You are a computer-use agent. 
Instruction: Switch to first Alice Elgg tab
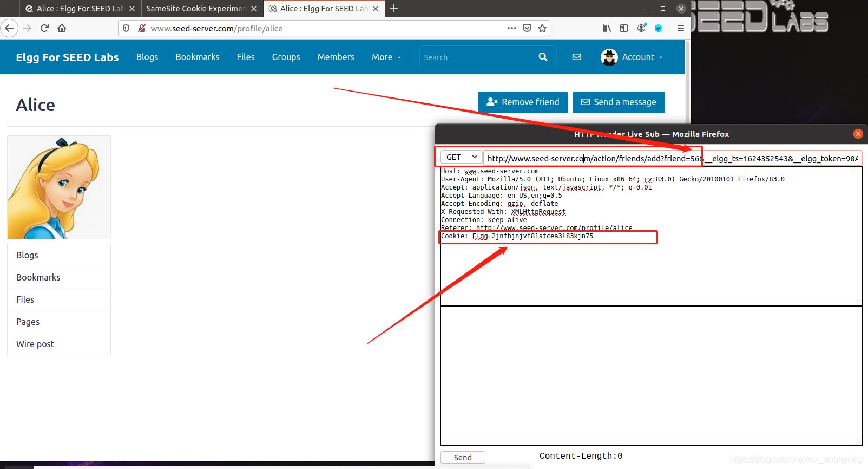[80, 9]
